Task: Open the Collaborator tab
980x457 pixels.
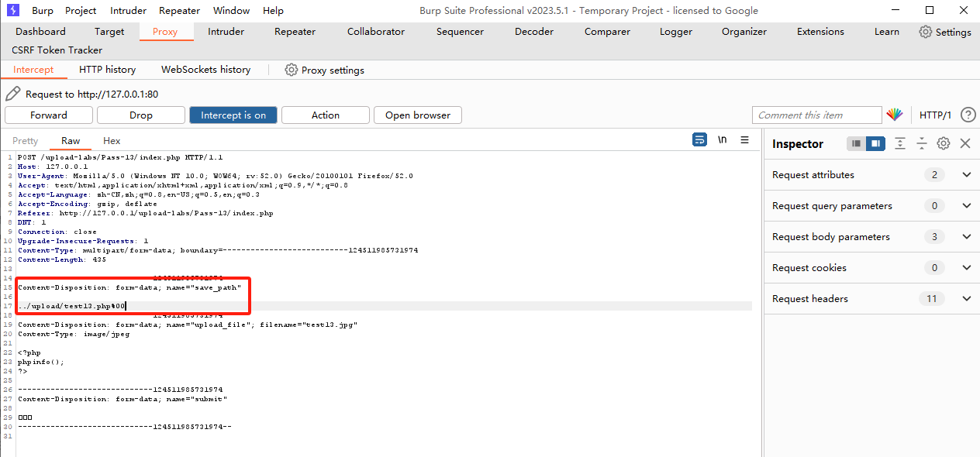Action: click(376, 32)
